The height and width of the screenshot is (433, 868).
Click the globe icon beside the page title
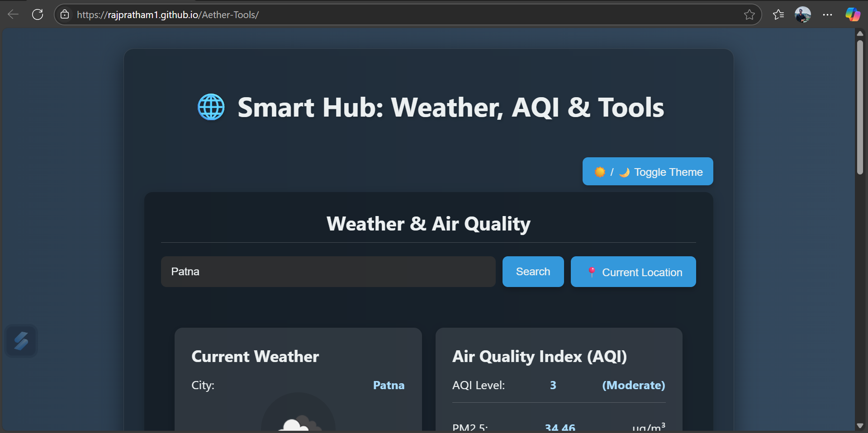(211, 107)
